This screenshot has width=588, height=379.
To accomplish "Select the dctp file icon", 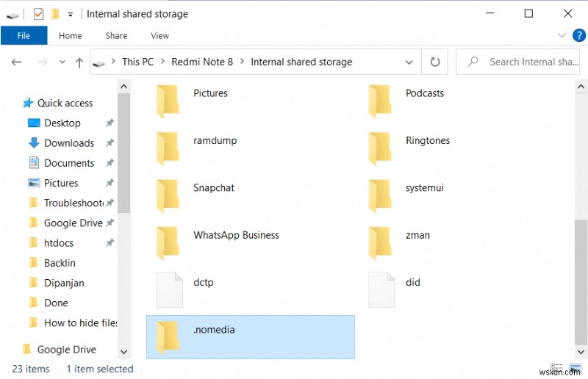I will (170, 290).
